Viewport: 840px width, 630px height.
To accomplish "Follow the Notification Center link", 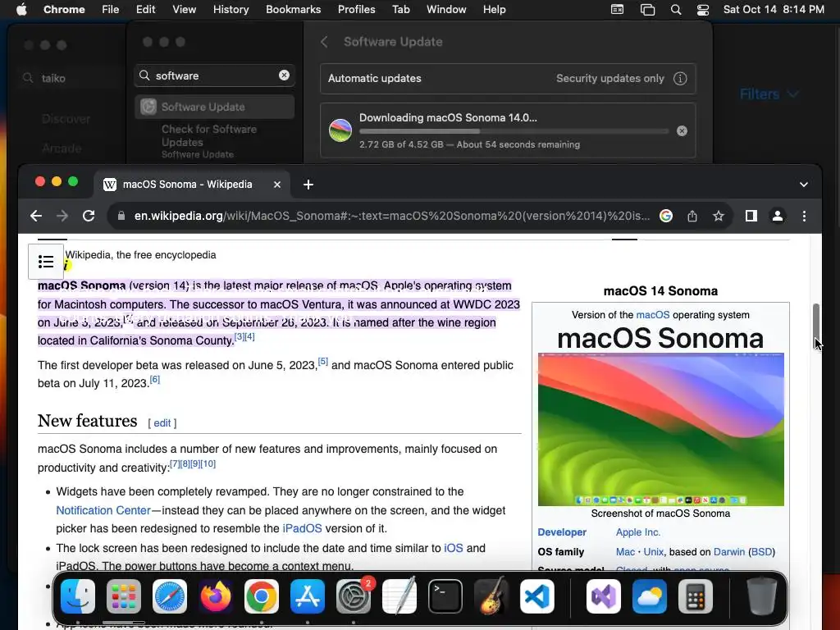I will coord(103,510).
